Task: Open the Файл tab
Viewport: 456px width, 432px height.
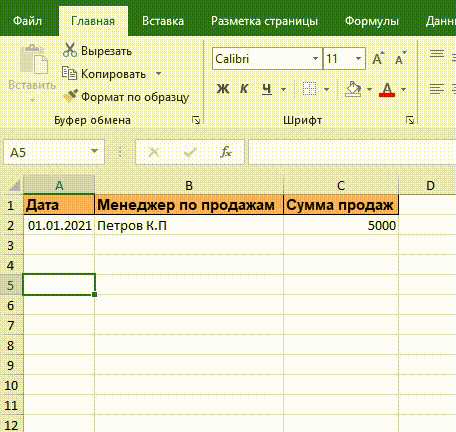Action: click(27, 21)
